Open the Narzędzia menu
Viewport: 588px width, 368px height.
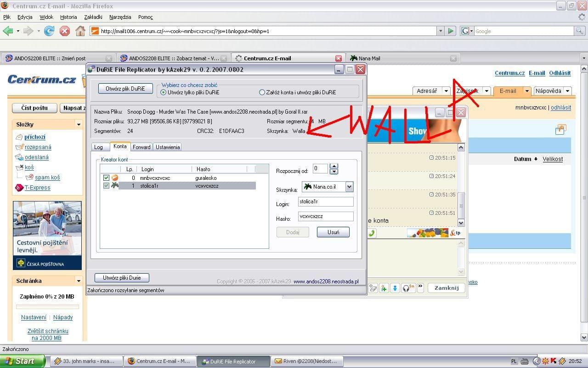tap(120, 17)
